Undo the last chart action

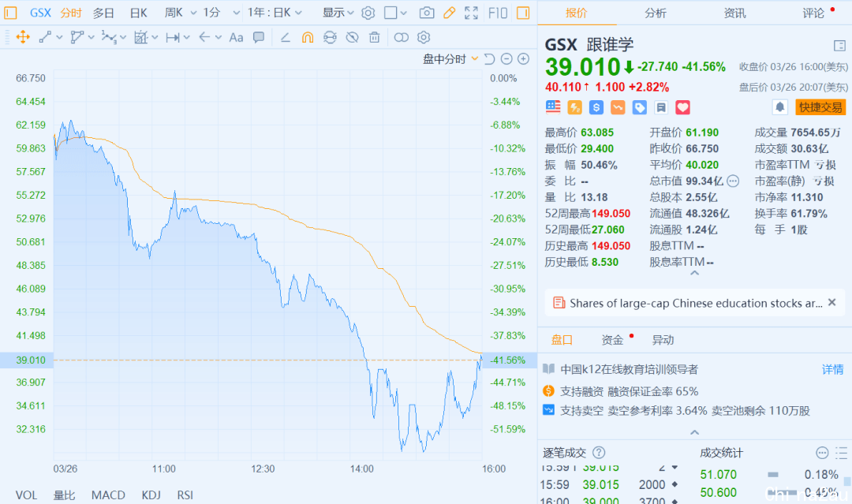[489, 58]
